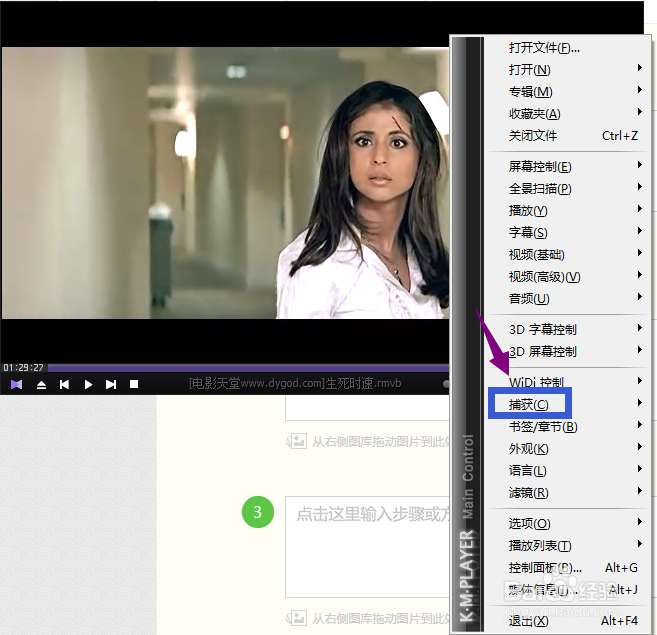Skip to previous track button

pos(64,384)
